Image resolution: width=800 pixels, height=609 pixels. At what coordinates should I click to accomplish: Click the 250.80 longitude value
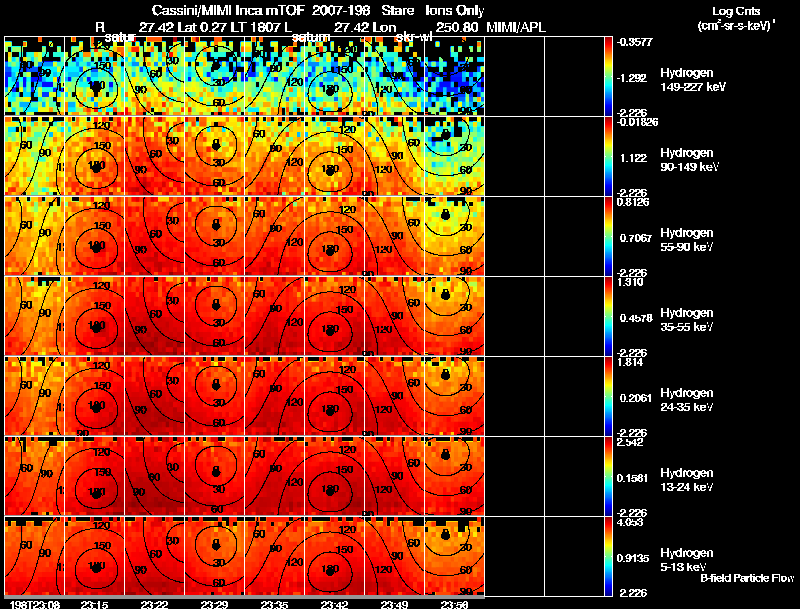457,27
